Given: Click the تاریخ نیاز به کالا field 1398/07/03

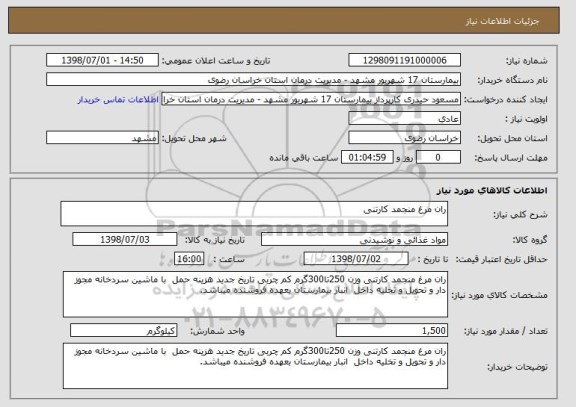Looking at the screenshot, I should click(x=125, y=240).
